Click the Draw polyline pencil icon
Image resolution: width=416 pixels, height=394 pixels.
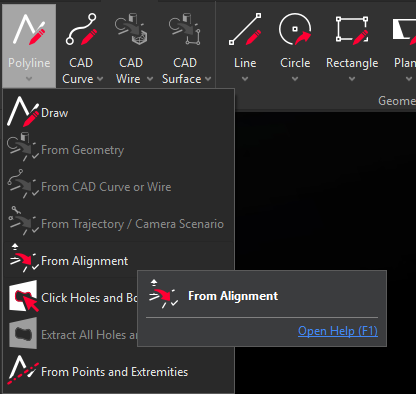tap(23, 112)
